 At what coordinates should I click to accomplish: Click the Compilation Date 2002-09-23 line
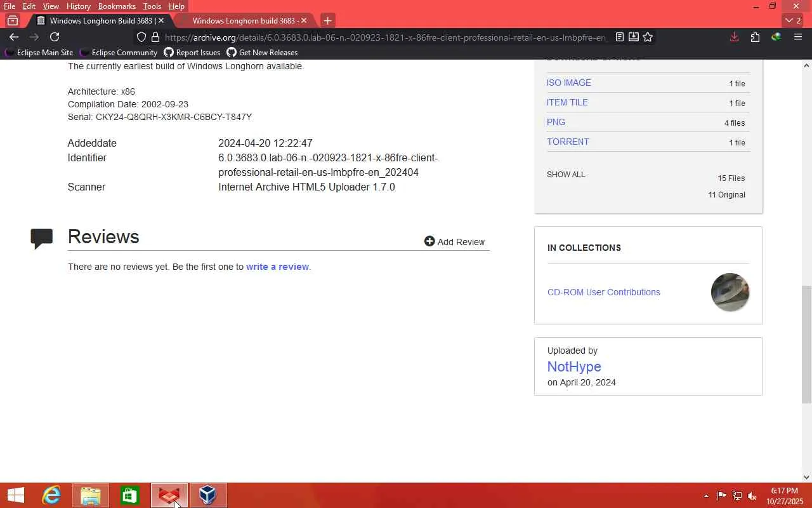coord(128,104)
